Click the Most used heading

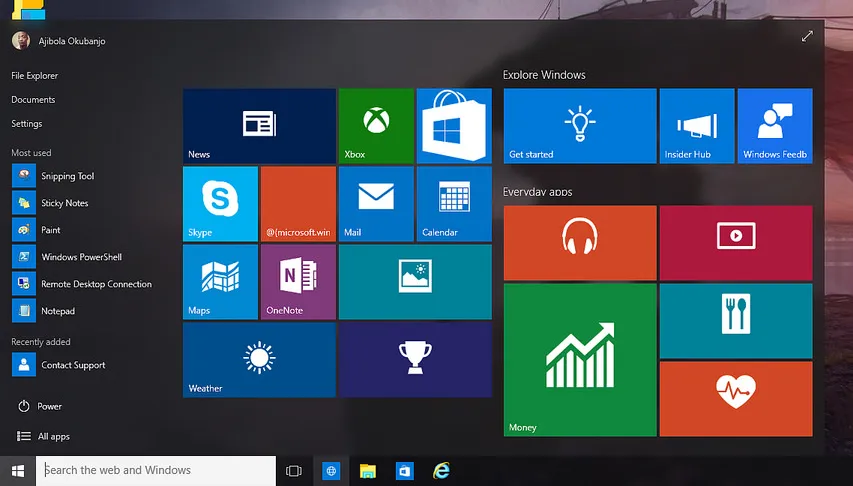31,153
